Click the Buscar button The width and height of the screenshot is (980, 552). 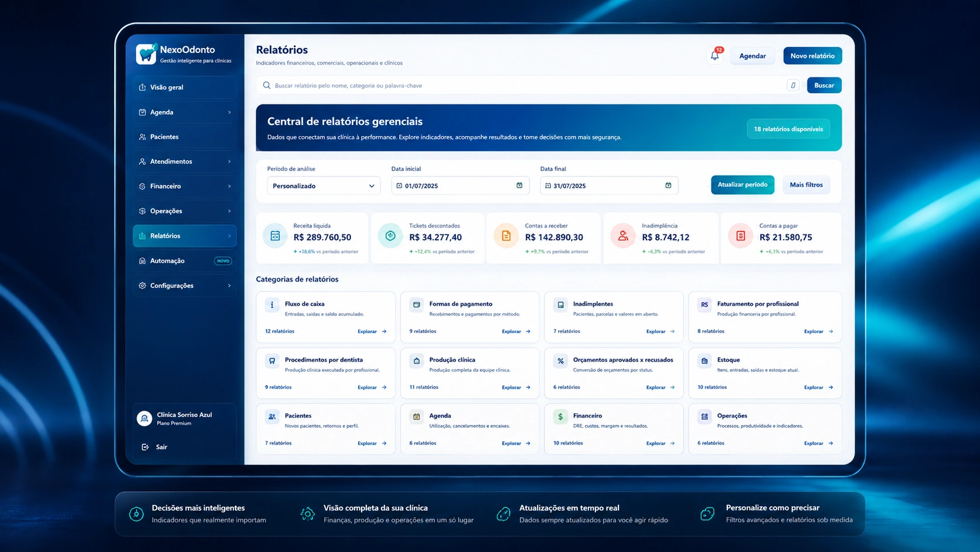click(824, 86)
